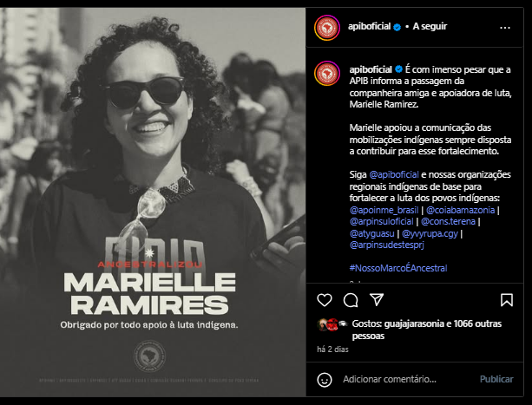Viewport: 532px width, 405px height.
Task: Open the @apoinme_brasil mention link
Action: (384, 210)
